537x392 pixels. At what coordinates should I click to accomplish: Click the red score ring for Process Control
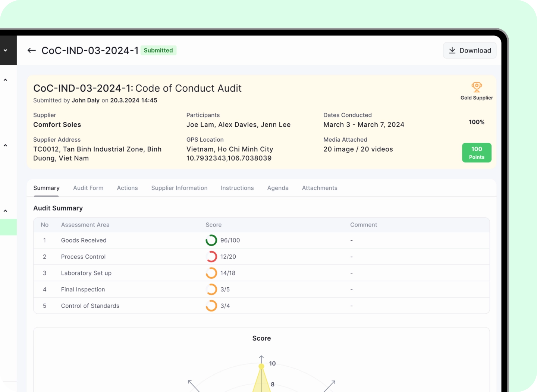[211, 256]
